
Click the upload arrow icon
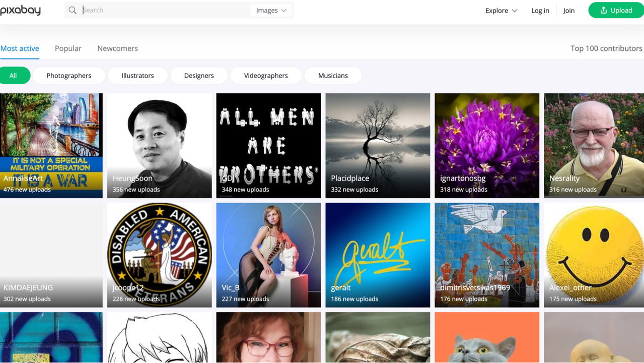tap(604, 10)
